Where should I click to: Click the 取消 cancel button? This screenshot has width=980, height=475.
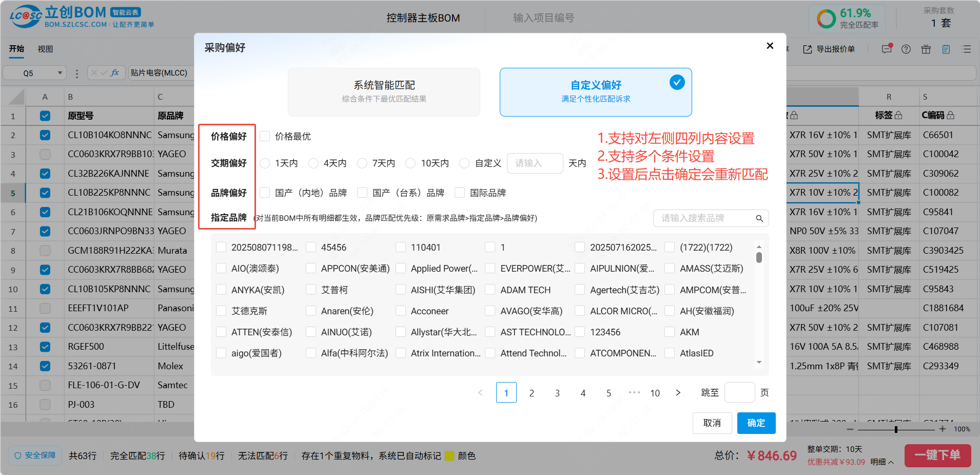pos(712,423)
